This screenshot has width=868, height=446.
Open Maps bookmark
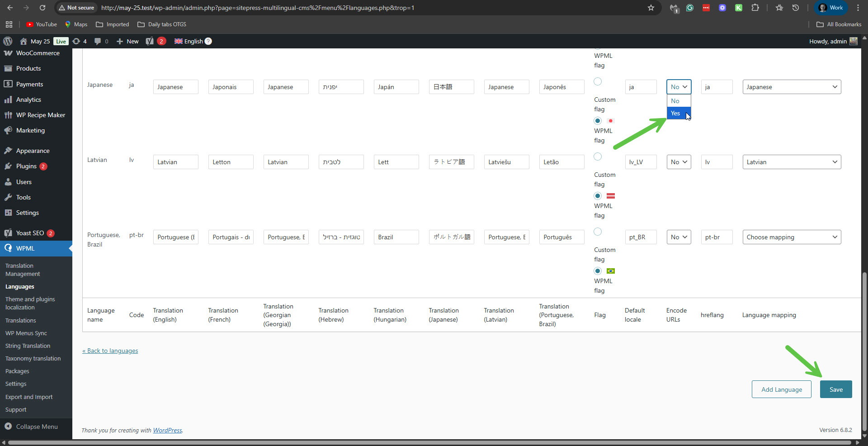(x=76, y=24)
